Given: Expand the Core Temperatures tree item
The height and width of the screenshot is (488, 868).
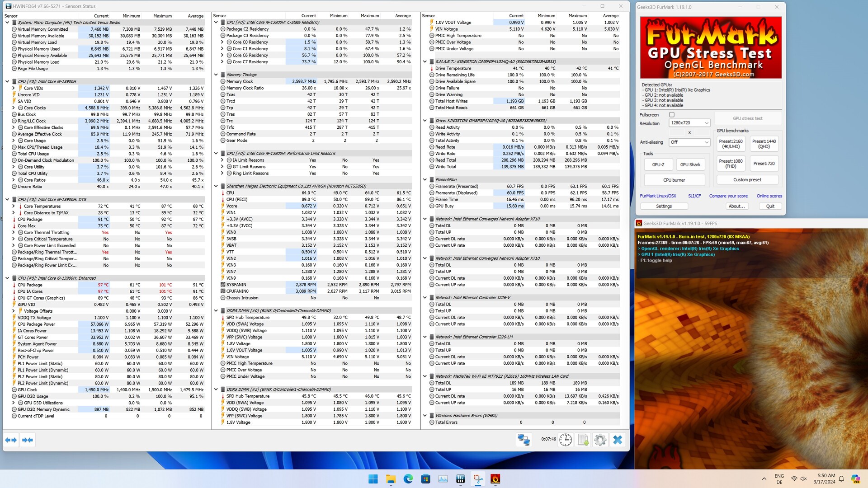Looking at the screenshot, I should (x=14, y=206).
